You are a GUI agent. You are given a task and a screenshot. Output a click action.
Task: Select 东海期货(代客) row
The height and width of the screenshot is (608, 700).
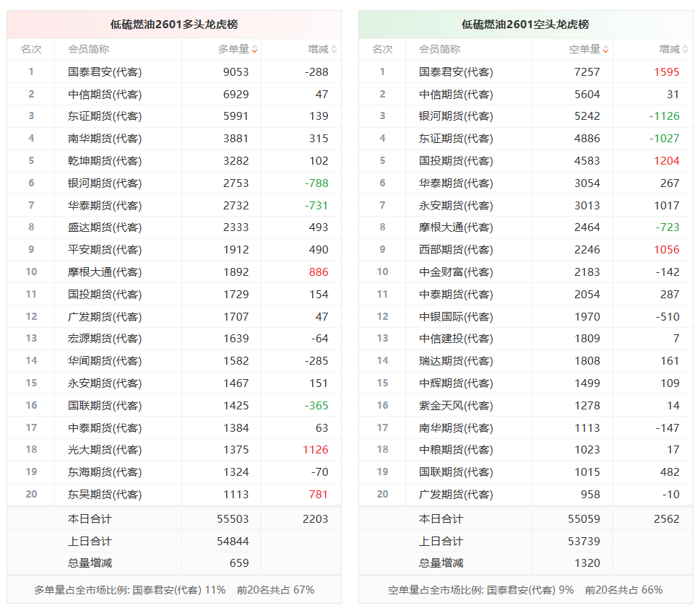174,472
